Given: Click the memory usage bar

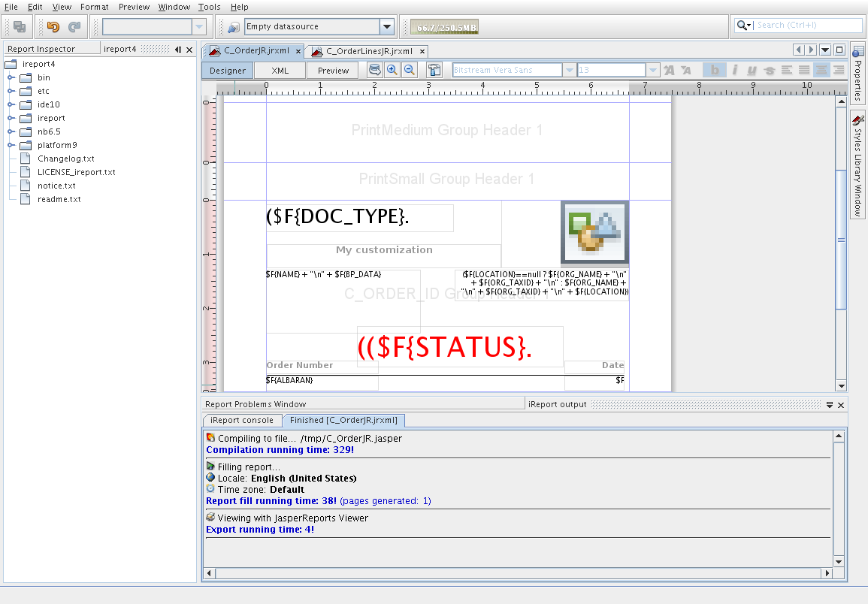Looking at the screenshot, I should click(446, 28).
